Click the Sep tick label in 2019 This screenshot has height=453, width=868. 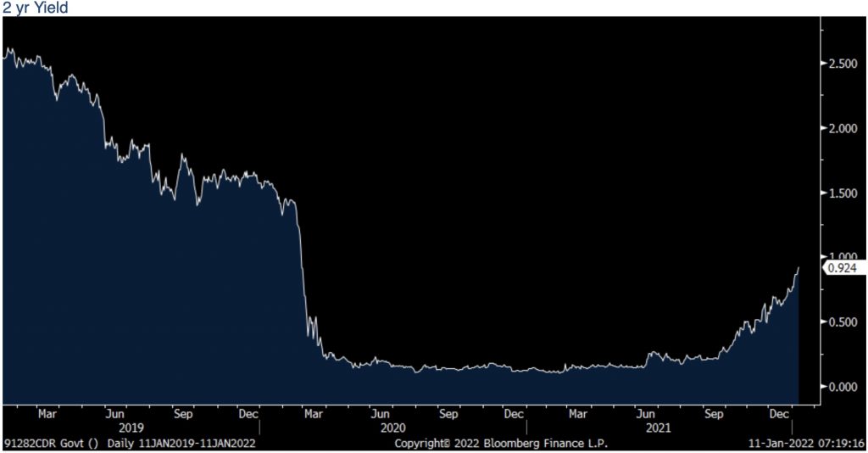pos(183,415)
